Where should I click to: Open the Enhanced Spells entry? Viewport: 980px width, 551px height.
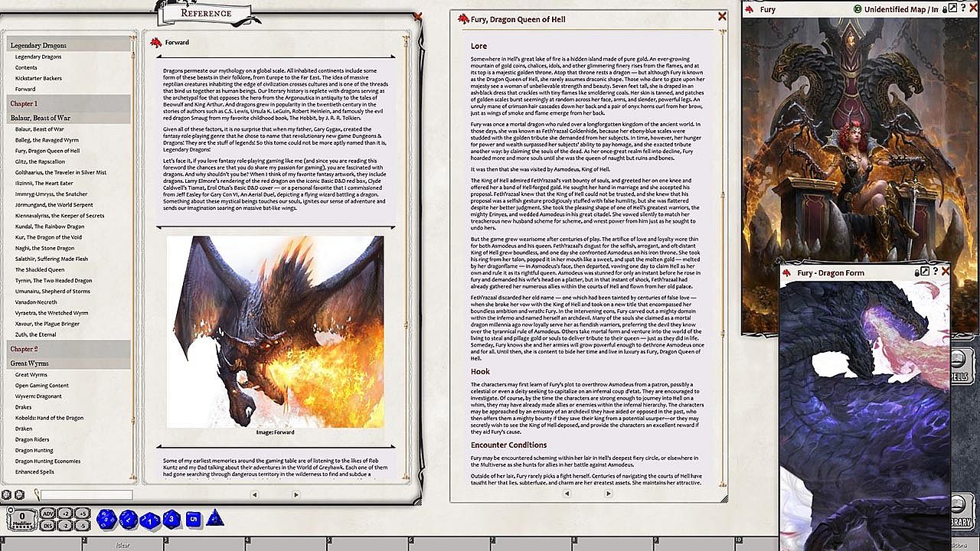point(34,472)
